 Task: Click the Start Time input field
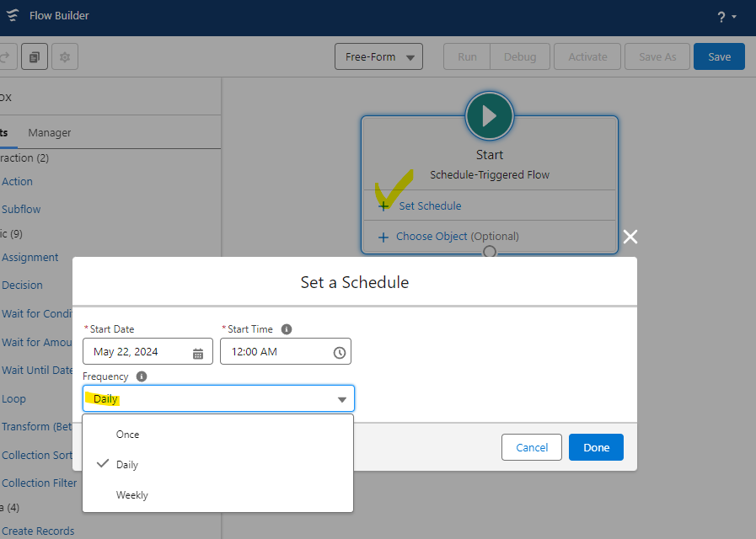click(x=286, y=351)
